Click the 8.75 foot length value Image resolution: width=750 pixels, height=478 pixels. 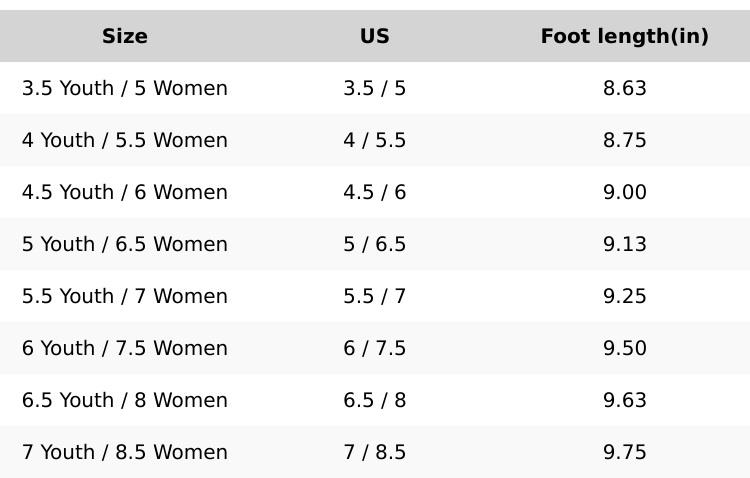[624, 141]
